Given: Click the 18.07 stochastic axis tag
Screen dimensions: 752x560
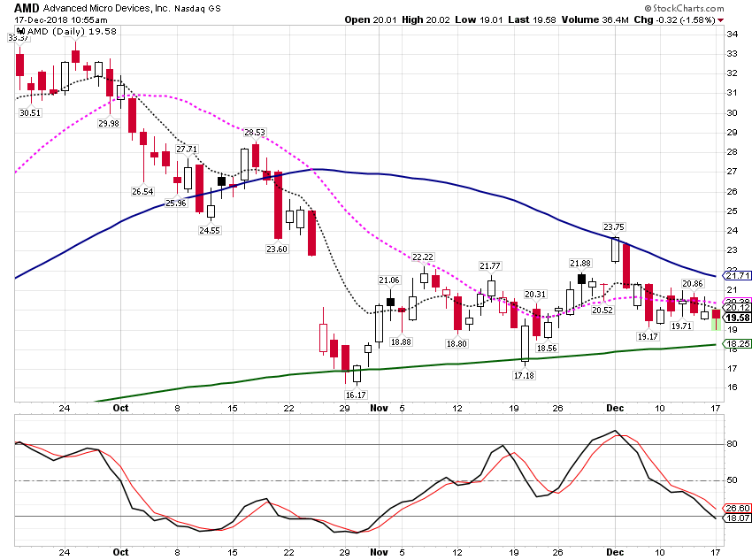Looking at the screenshot, I should click(737, 518).
